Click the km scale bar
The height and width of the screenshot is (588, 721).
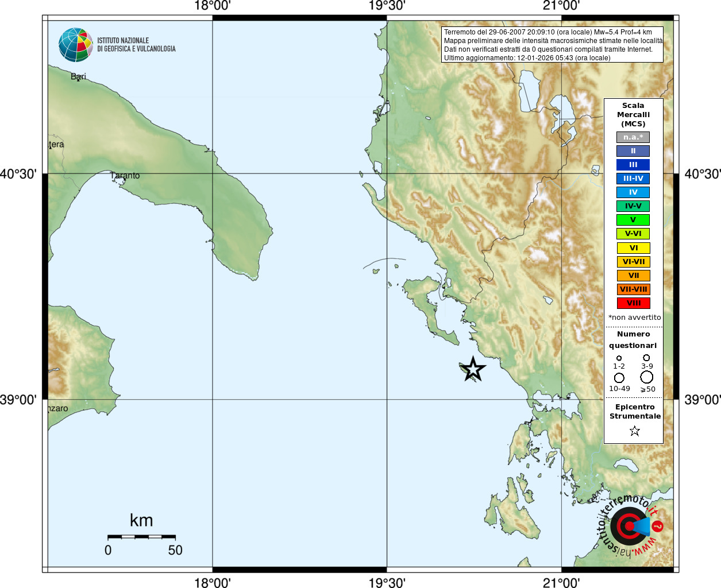click(141, 536)
